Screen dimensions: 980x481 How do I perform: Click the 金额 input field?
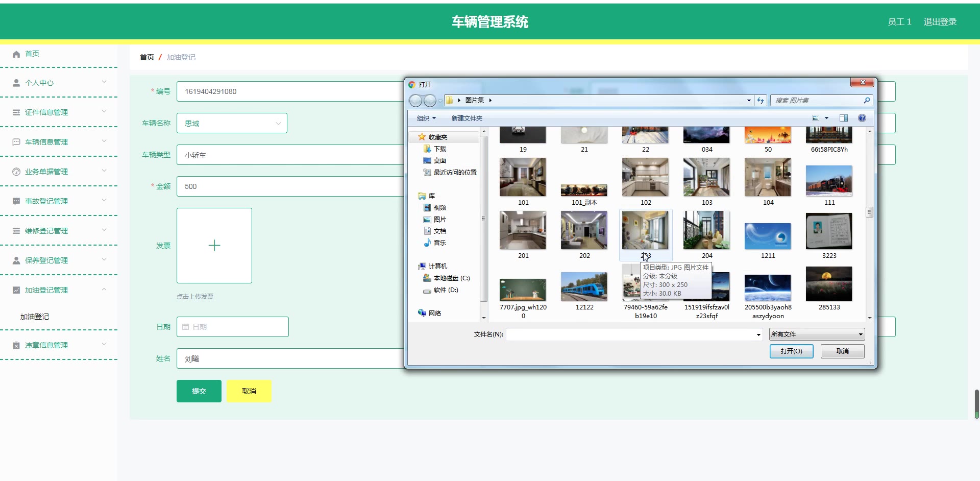point(290,186)
